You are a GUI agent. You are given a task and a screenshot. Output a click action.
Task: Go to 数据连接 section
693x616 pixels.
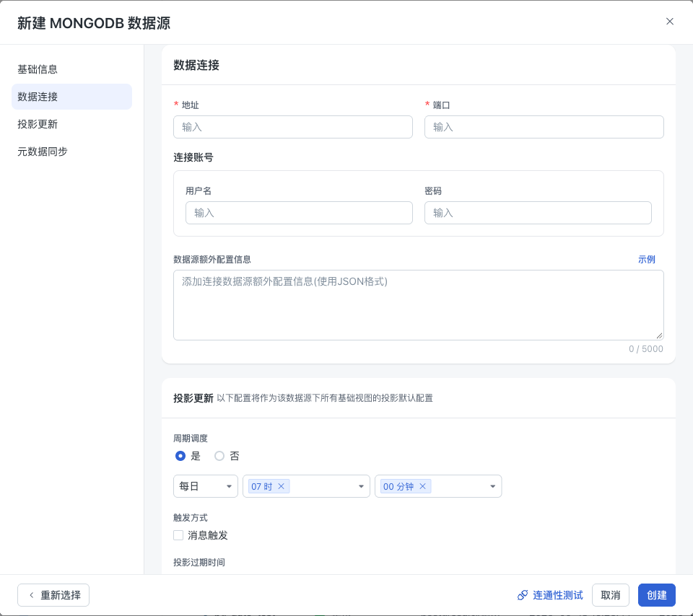point(71,97)
